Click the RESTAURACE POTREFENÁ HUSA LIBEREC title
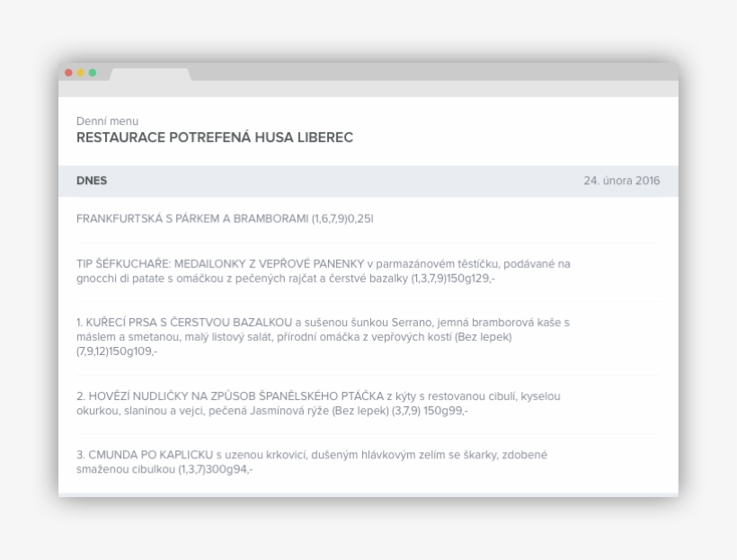The image size is (737, 560). click(215, 138)
